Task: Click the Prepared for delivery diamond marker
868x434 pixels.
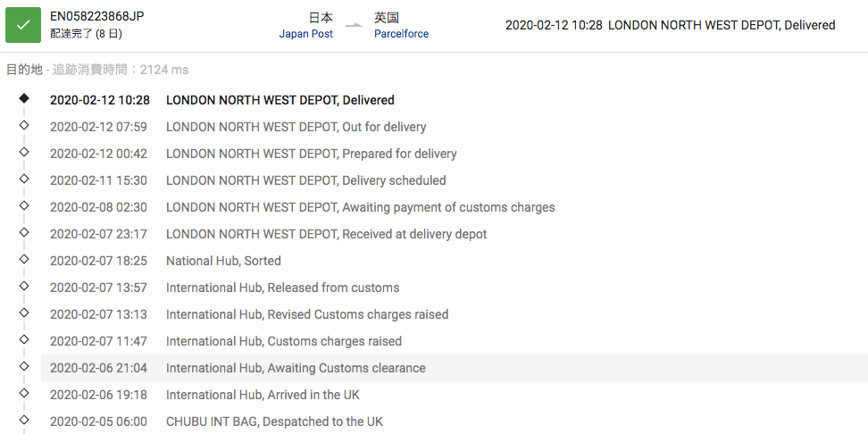Action: [24, 152]
